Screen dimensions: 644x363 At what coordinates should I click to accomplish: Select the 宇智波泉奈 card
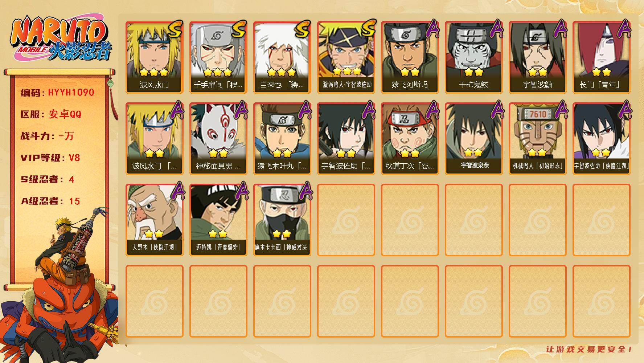coord(474,139)
